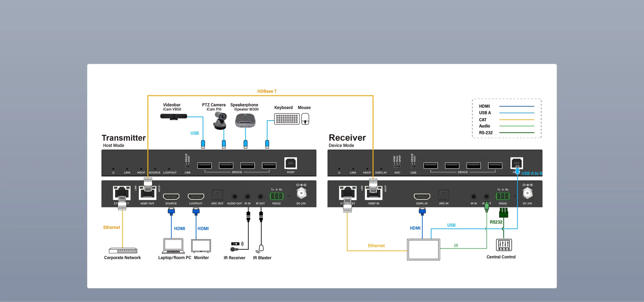Click the Keyboard icon
This screenshot has width=644, height=302.
point(287,119)
